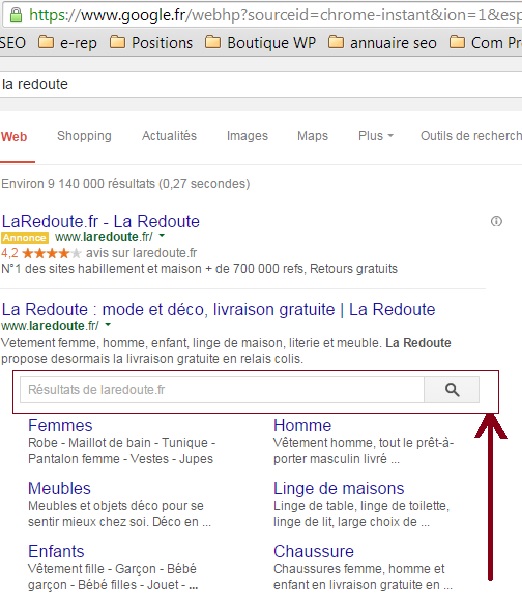Click the 4,2 rating number
The image size is (522, 615).
pyautogui.click(x=10, y=253)
